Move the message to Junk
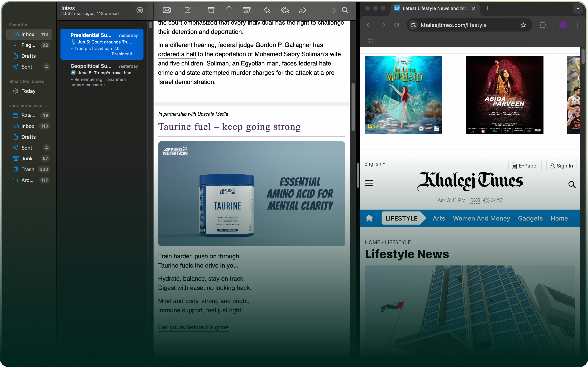Image resolution: width=588 pixels, height=367 pixels. 247,10
